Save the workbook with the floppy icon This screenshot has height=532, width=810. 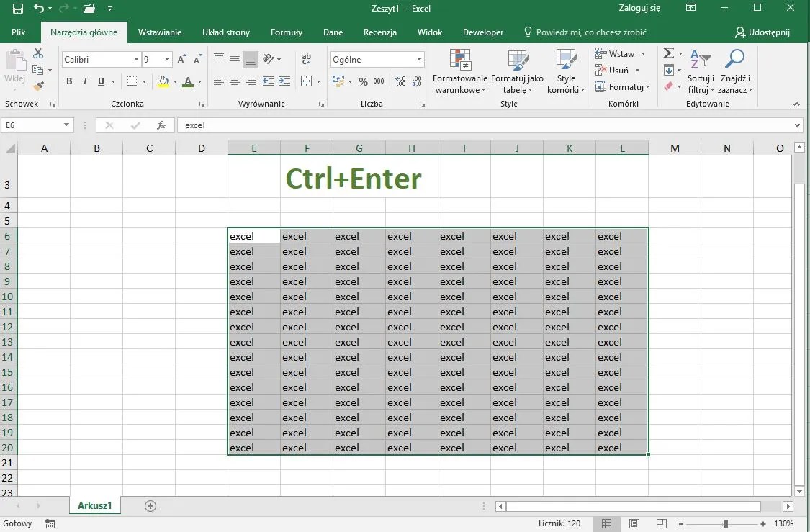[x=17, y=8]
